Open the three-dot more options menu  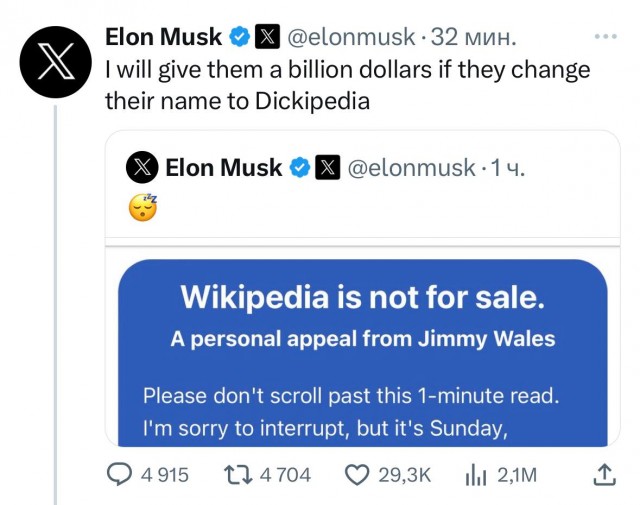[x=606, y=37]
